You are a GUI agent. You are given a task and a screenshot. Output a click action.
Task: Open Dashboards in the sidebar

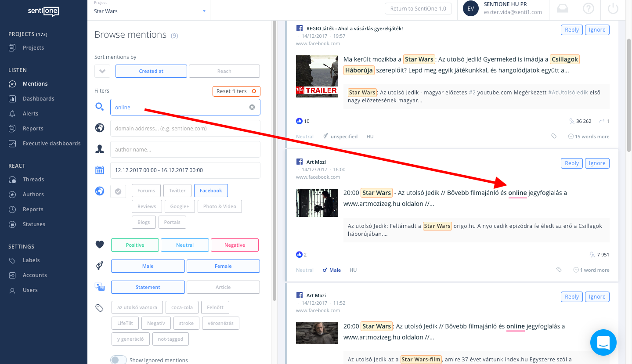[x=38, y=99]
